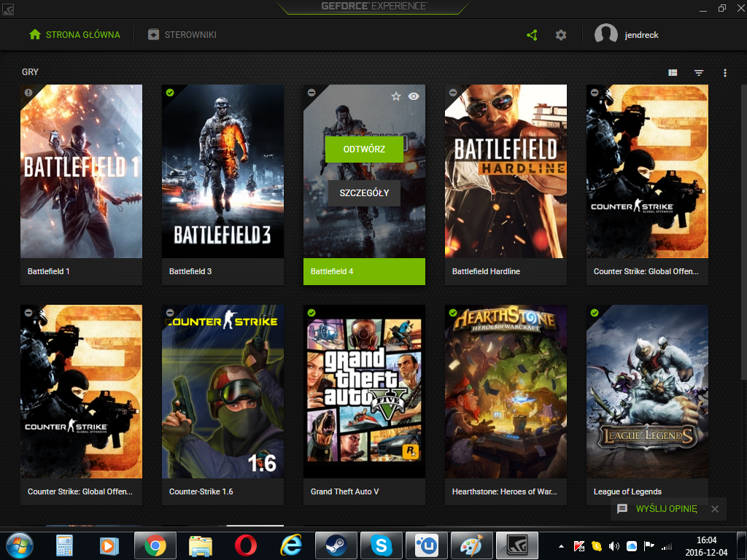Click the jendreck profile avatar

click(605, 35)
